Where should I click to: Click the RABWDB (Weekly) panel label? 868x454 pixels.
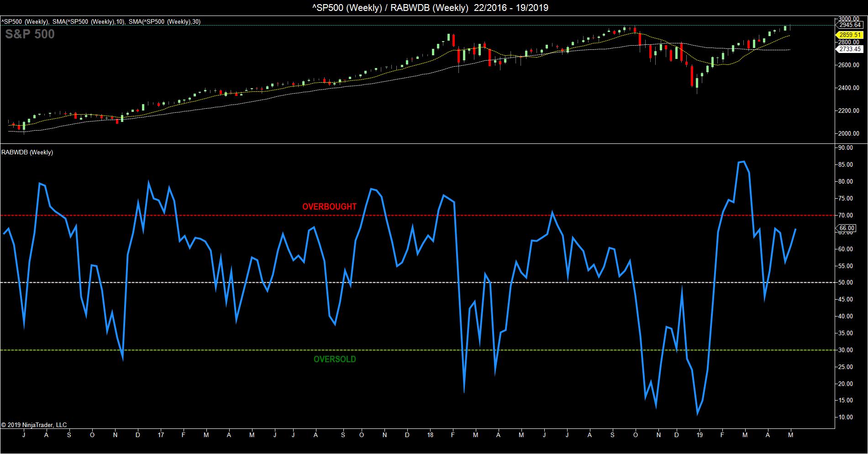pos(27,153)
